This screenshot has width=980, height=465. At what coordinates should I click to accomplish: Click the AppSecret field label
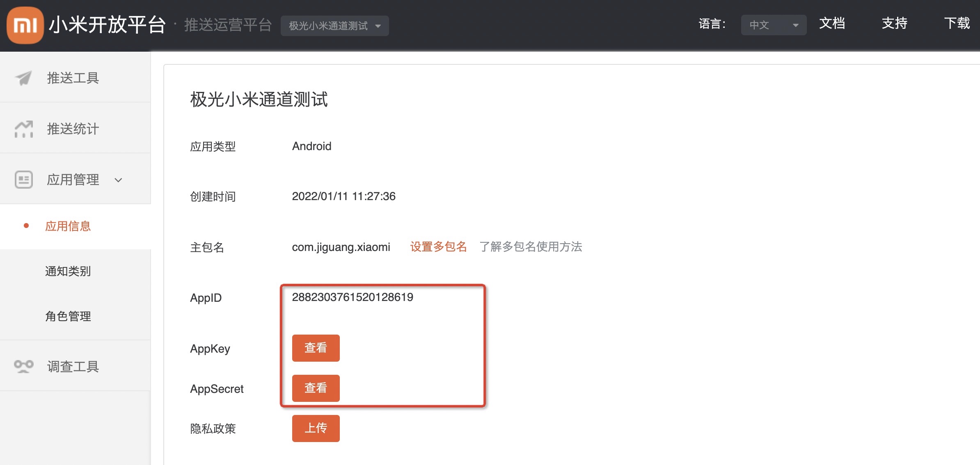pos(217,389)
